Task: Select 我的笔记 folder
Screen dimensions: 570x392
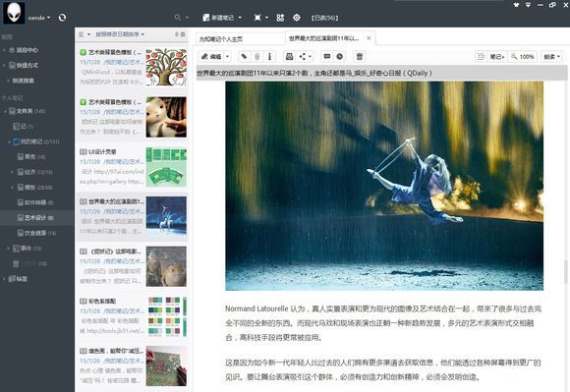Action: [x=37, y=141]
